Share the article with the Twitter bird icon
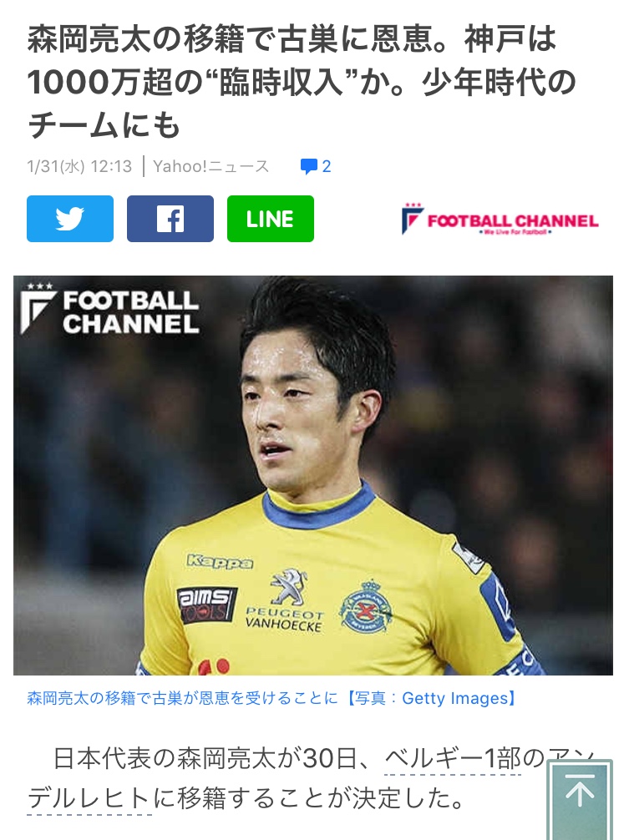Screen dimensions: 624x840 tap(70, 219)
